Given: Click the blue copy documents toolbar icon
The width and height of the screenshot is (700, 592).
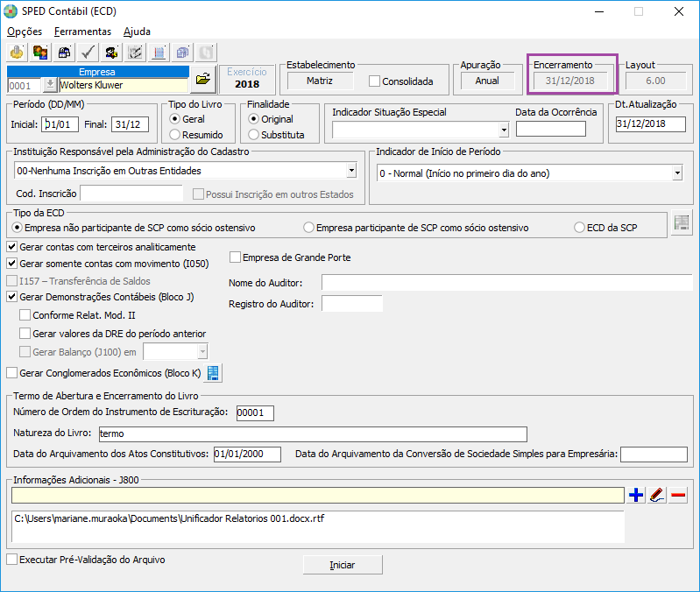Looking at the screenshot, I should [182, 53].
